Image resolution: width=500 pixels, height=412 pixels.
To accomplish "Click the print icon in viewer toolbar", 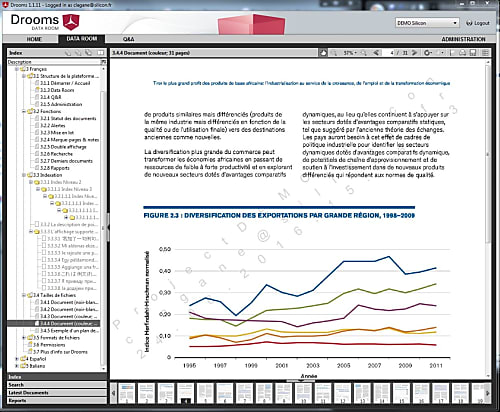I will click(x=463, y=53).
